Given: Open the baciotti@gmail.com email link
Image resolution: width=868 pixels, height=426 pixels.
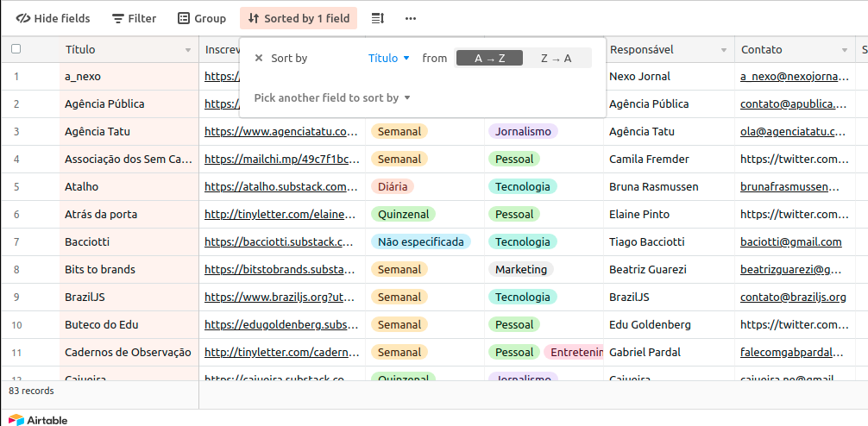Looking at the screenshot, I should point(791,241).
